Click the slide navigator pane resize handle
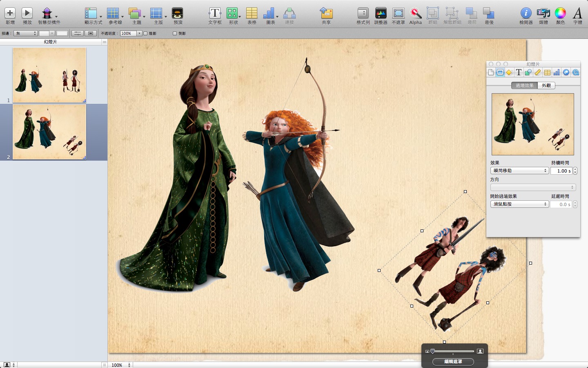588x368 pixels. click(104, 365)
